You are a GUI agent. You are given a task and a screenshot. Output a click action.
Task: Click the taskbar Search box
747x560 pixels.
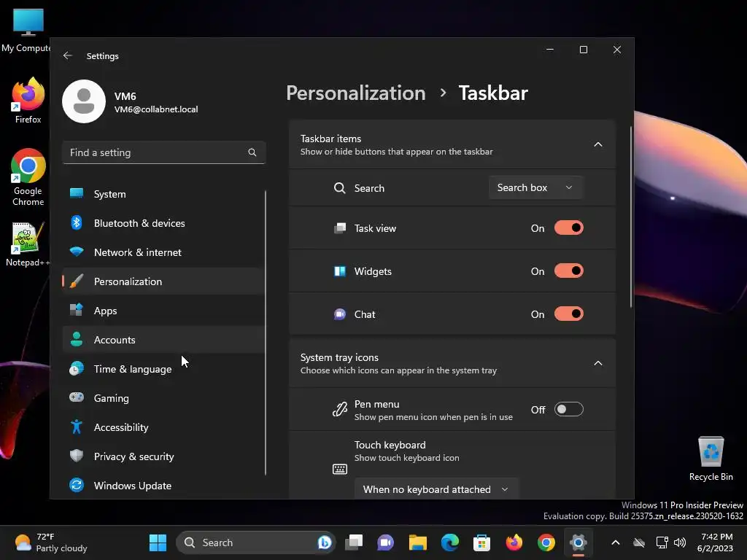[x=256, y=542]
